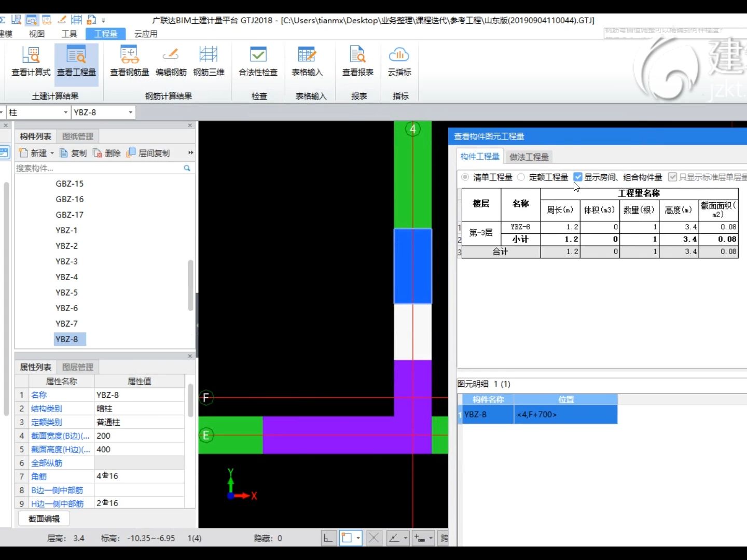This screenshot has width=747, height=560.
Task: Open the 查看钢筋量 ribbon tool
Action: 130,62
